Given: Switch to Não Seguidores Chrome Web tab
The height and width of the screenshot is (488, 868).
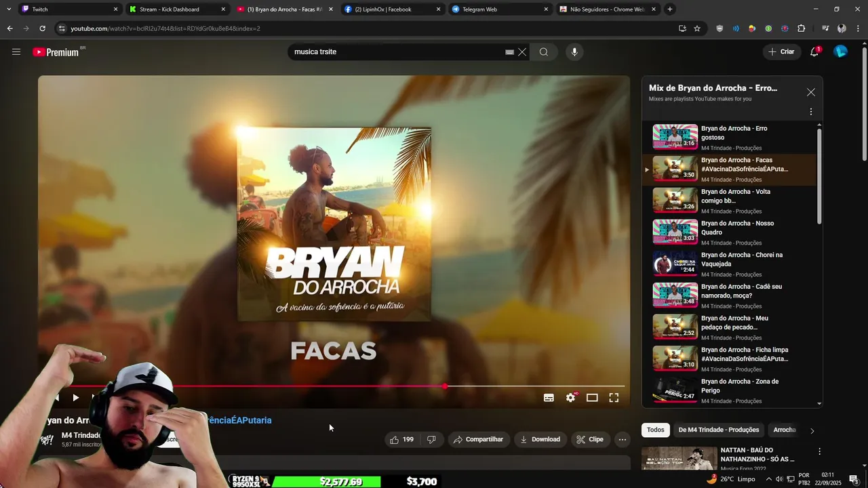Looking at the screenshot, I should pyautogui.click(x=608, y=9).
